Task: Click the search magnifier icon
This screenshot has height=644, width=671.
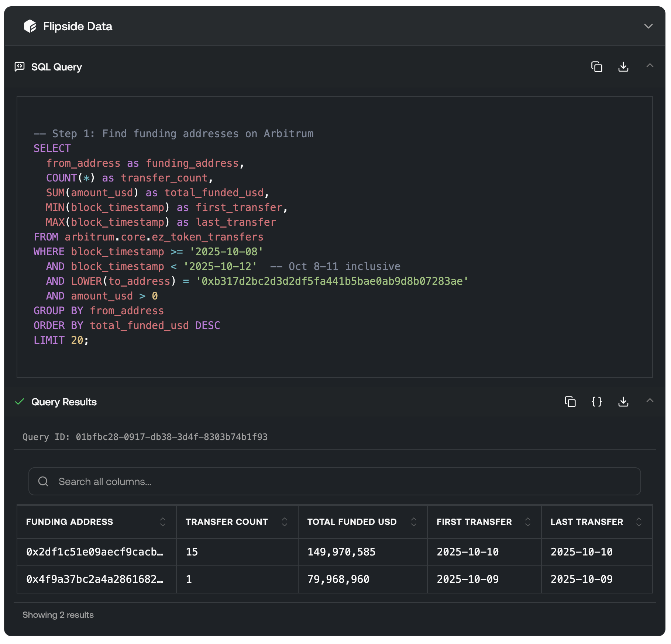Action: click(x=43, y=481)
